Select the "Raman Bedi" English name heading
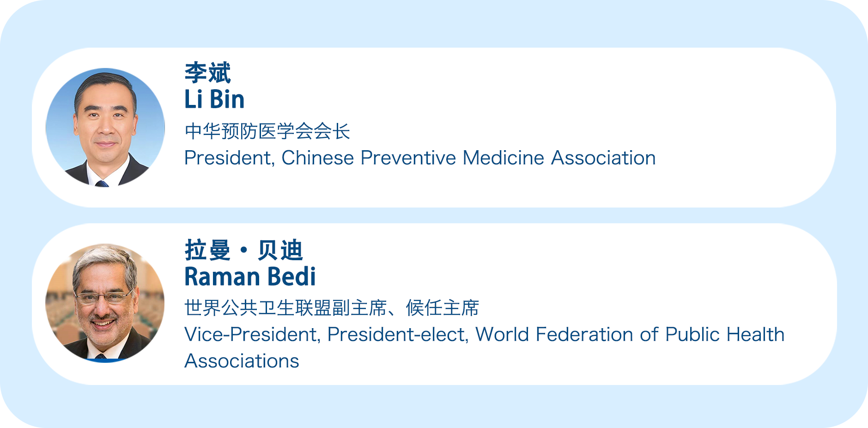868x428 pixels. [x=250, y=277]
